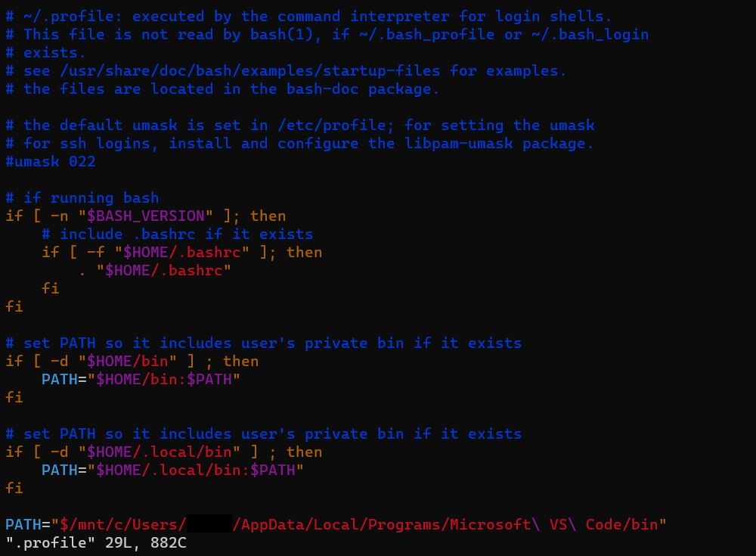
Task: Click the "/usr/share/doc/bash/examples/startup-files" path
Action: click(x=249, y=70)
